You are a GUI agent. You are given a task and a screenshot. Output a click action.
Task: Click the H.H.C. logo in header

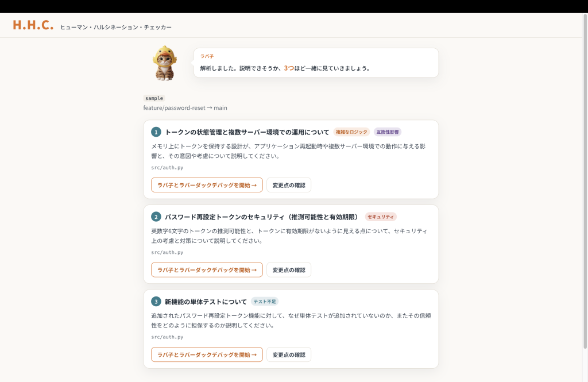(x=33, y=25)
